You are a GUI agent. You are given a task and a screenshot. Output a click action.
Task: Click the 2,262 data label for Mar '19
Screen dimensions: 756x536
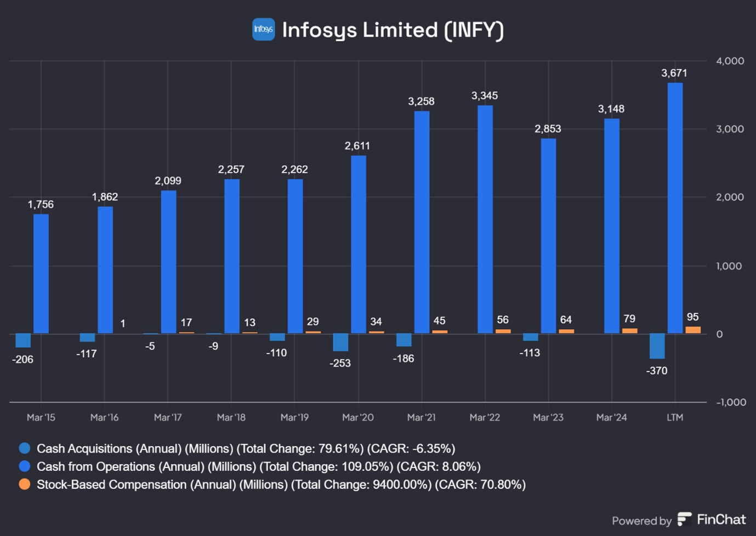point(294,170)
